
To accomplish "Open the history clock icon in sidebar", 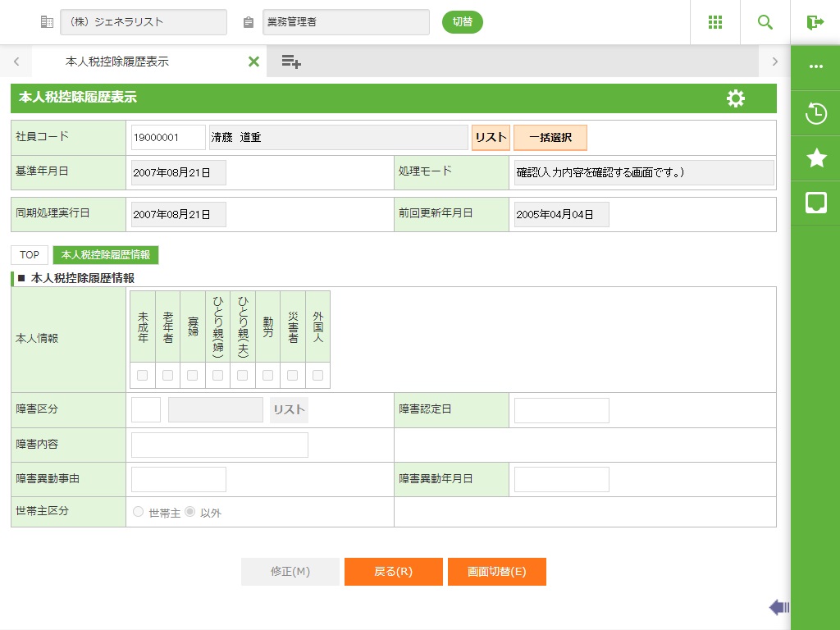I will (815, 114).
